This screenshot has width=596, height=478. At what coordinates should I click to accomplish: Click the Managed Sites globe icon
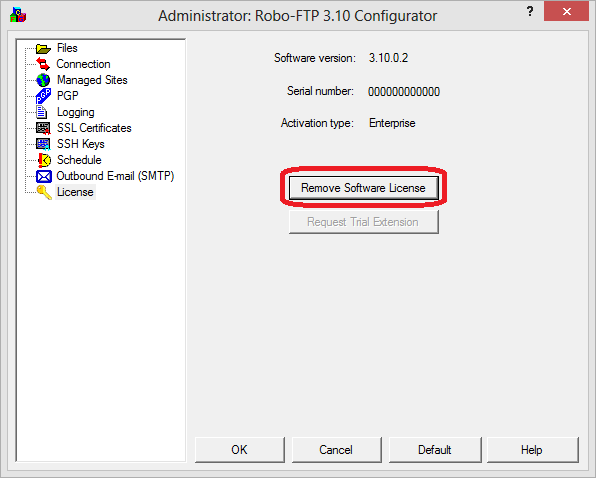pos(43,80)
